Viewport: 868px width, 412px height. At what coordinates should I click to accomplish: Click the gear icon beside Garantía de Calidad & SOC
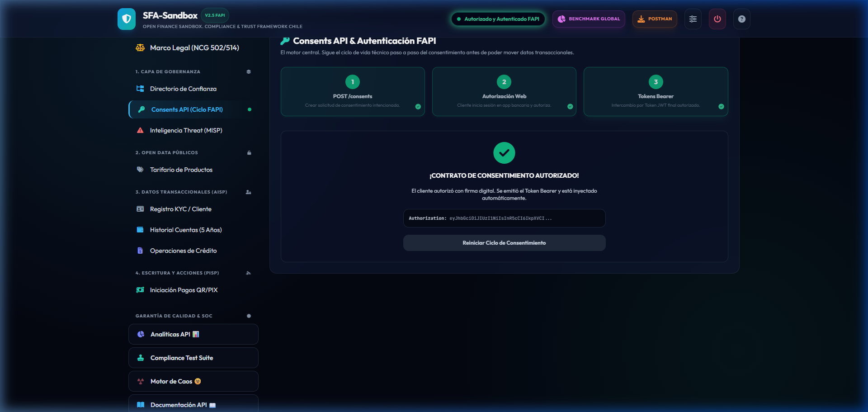[249, 316]
